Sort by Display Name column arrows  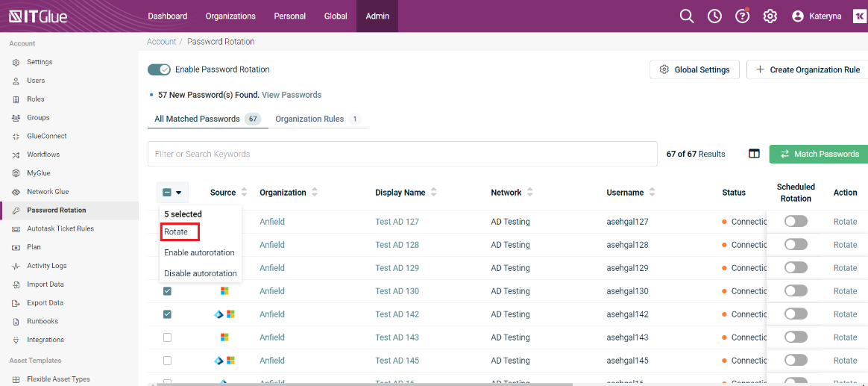(x=433, y=193)
